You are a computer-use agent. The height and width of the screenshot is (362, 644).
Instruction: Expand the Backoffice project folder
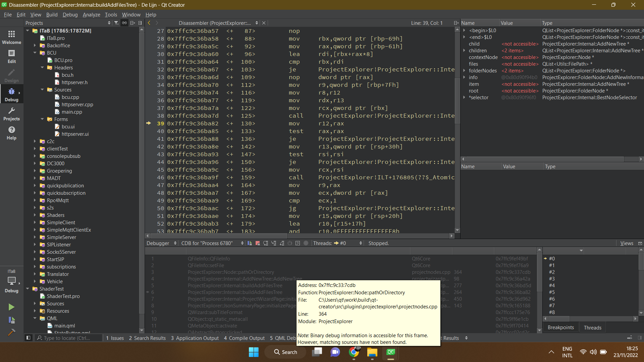coord(35,45)
